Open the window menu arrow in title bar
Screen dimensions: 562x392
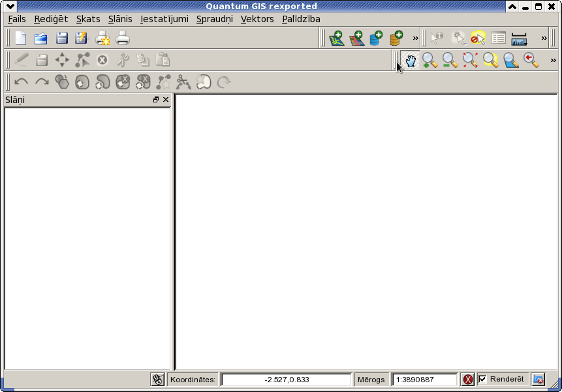tap(10, 6)
